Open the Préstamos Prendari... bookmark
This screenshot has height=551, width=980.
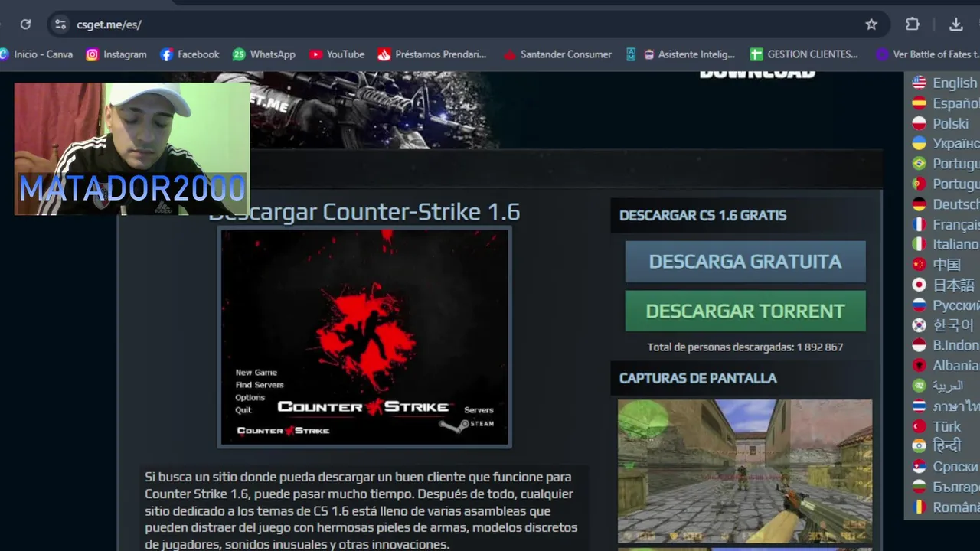432,54
